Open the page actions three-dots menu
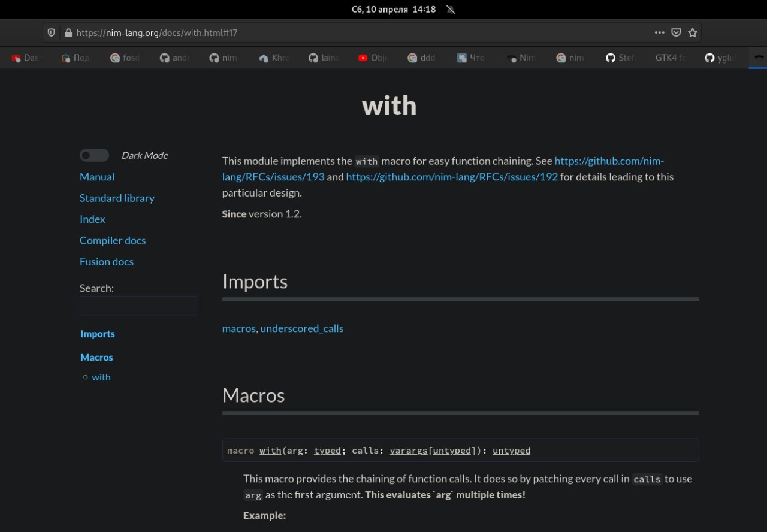The image size is (767, 532). click(659, 32)
